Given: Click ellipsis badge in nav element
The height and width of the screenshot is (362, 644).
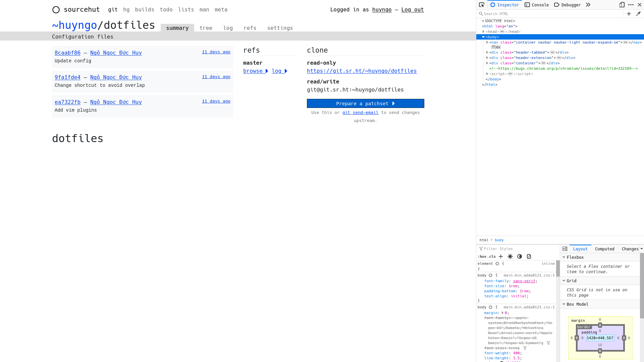Looking at the screenshot, I should (626, 42).
